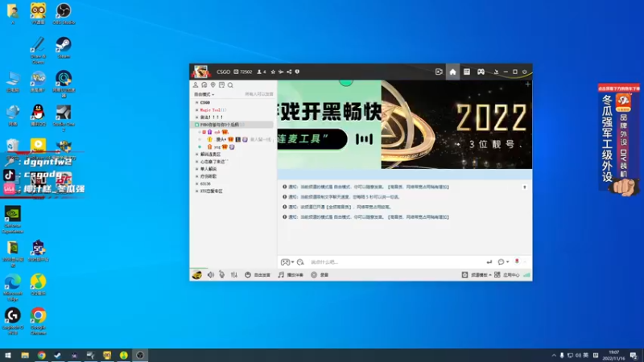The width and height of the screenshot is (644, 362).
Task: Open Microsoft Edge desktop shortcut
Action: (13, 288)
